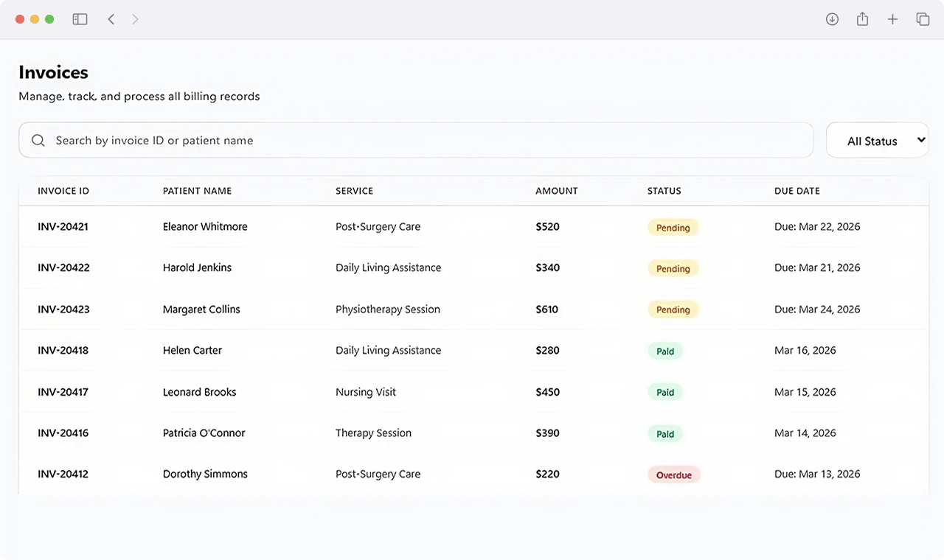The image size is (944, 560).
Task: Open the downloads icon
Action: (832, 19)
